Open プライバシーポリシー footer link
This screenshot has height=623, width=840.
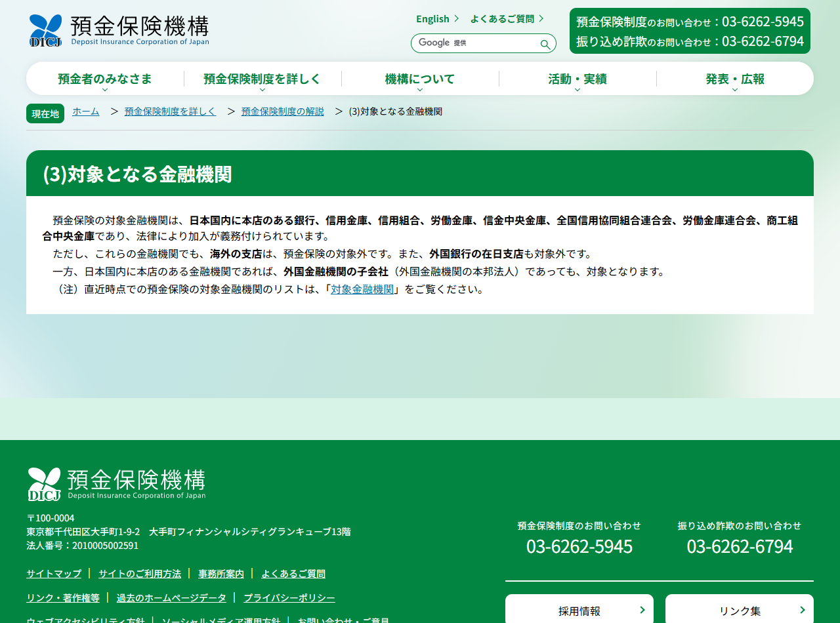[x=289, y=598]
